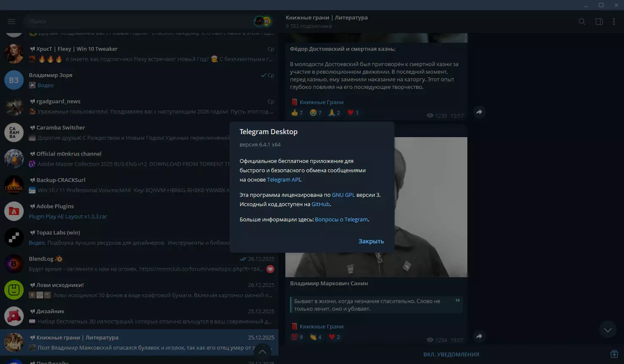Click the Дизайник pink avatar
Viewport: 624px width, 364px height.
(x=14, y=316)
